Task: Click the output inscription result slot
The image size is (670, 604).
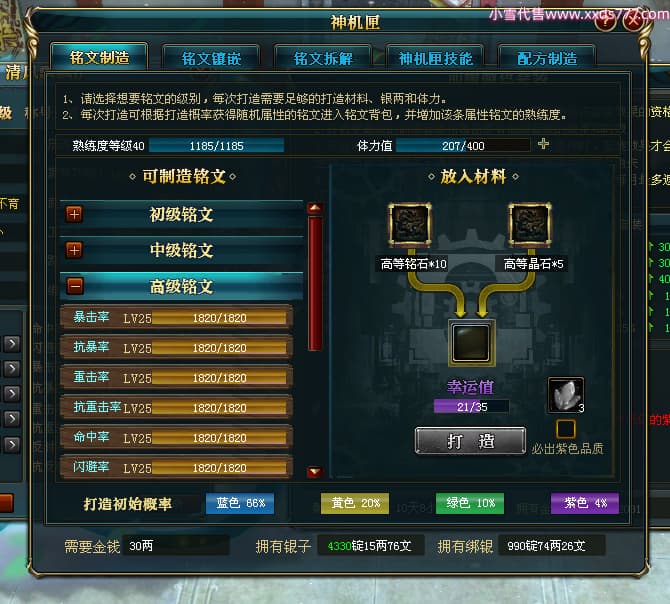Action: click(x=471, y=343)
